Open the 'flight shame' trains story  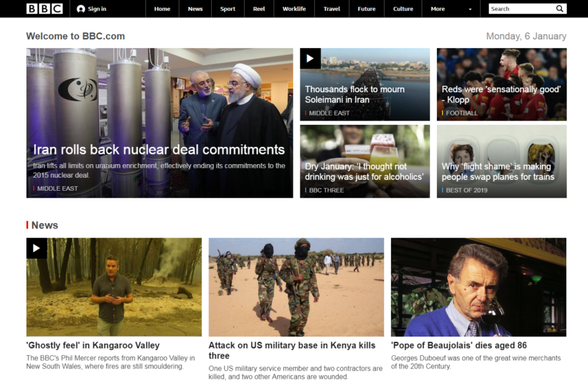point(497,171)
